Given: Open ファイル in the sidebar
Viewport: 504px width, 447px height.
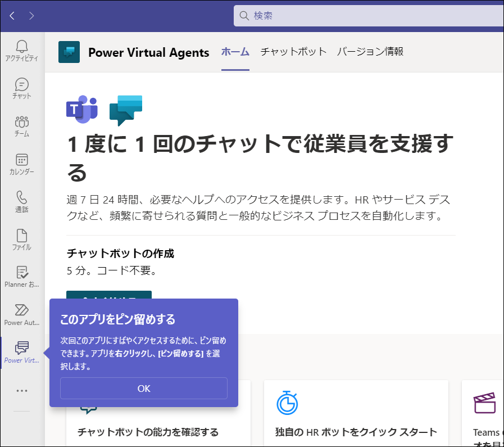Looking at the screenshot, I should [21, 240].
